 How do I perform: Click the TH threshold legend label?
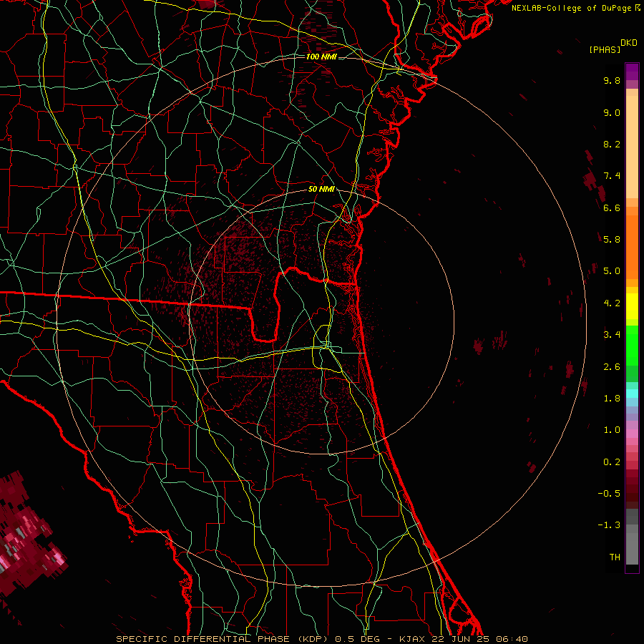point(615,557)
